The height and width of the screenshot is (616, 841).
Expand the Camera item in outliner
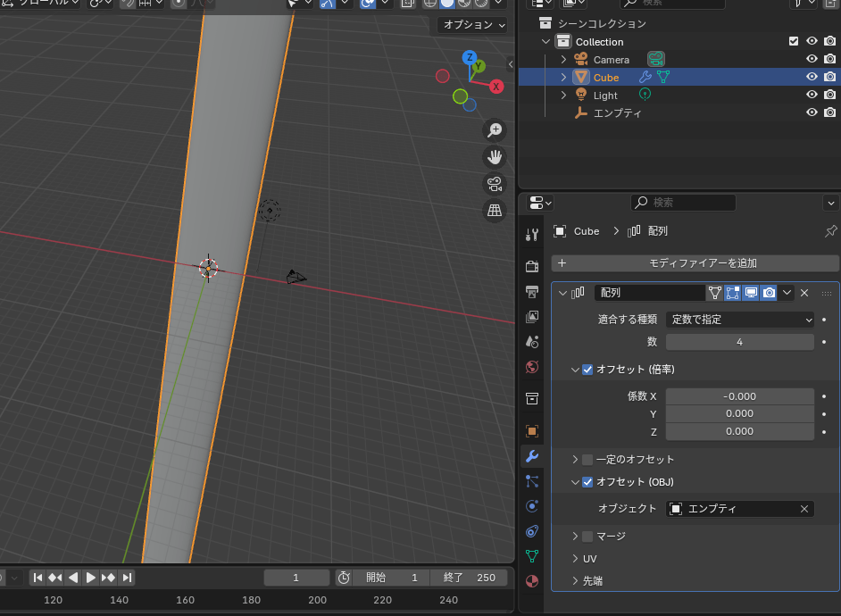tap(563, 60)
